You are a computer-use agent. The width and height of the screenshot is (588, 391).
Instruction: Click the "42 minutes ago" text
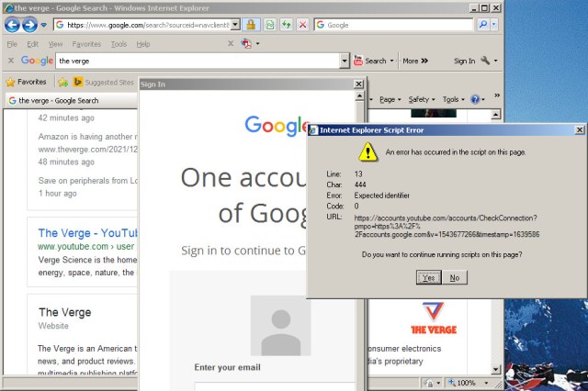click(66, 118)
